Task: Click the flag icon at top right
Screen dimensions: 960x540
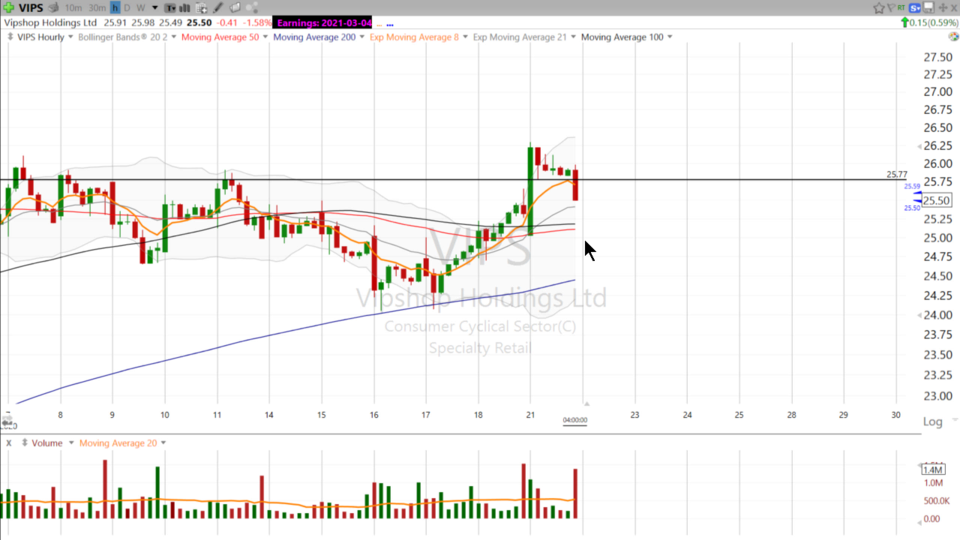Action: pos(890,8)
